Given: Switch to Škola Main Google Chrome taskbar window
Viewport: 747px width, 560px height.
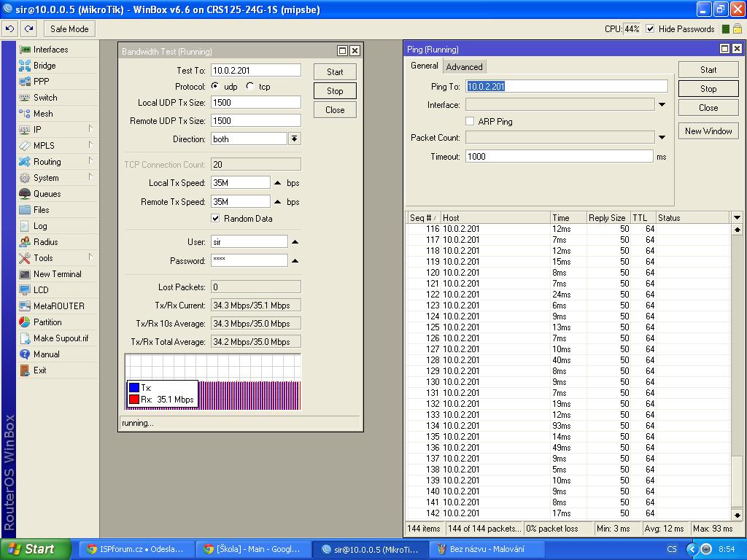Looking at the screenshot, I should click(x=253, y=549).
